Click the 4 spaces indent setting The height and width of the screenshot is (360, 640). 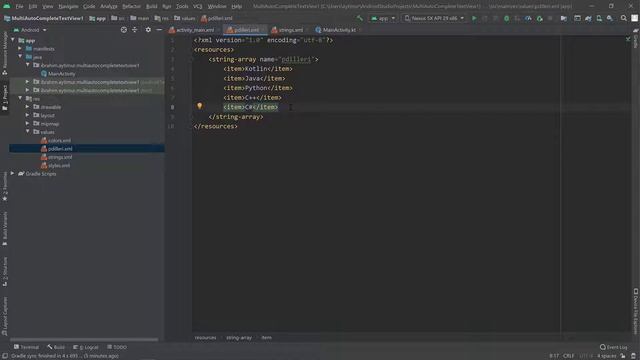point(606,356)
